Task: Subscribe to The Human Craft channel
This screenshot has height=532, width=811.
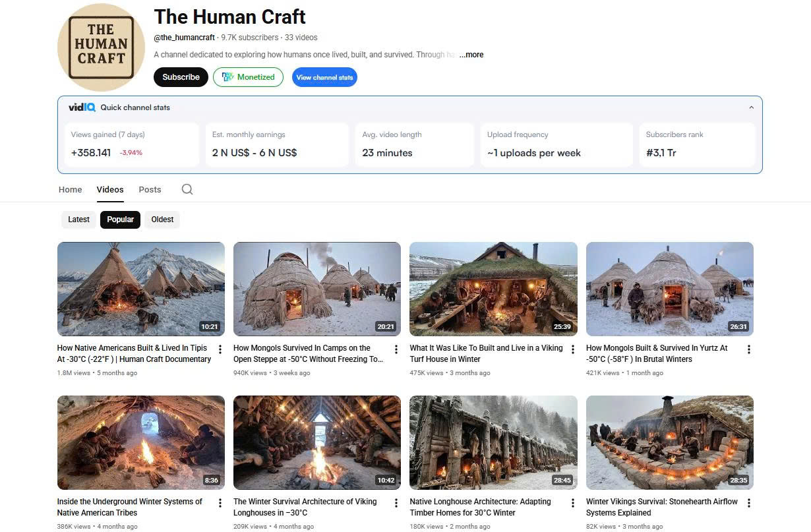Action: pyautogui.click(x=181, y=77)
